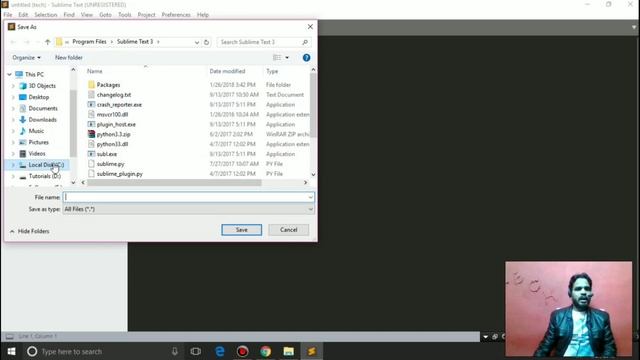Click the Forward navigation arrow
The image size is (640, 360).
click(26, 42)
